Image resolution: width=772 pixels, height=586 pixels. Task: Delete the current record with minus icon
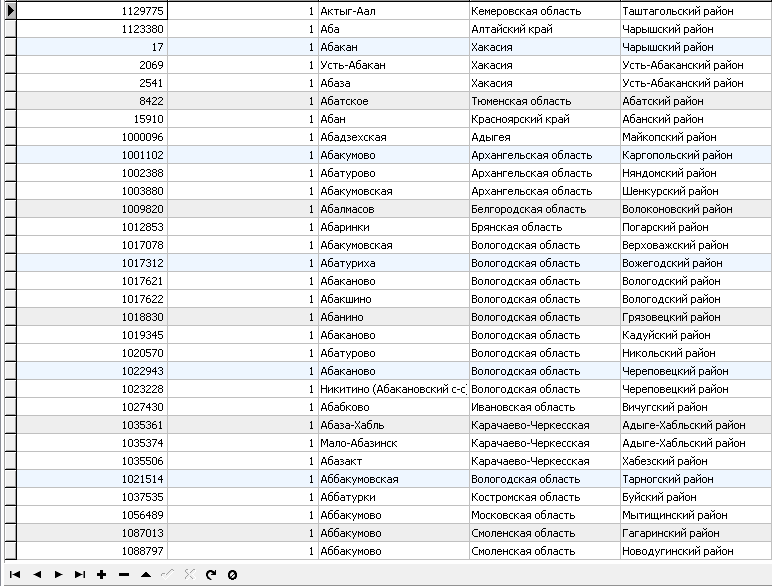pyautogui.click(x=123, y=575)
